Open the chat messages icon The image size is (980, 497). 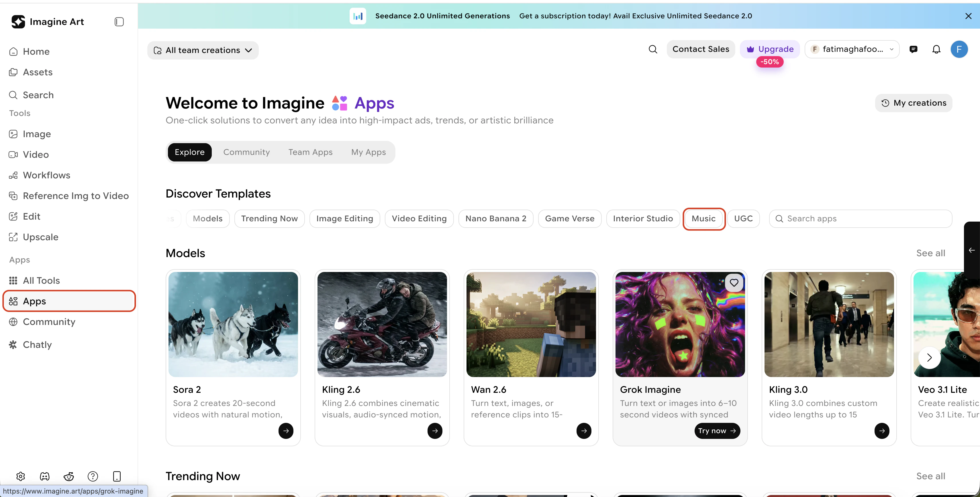coord(913,49)
